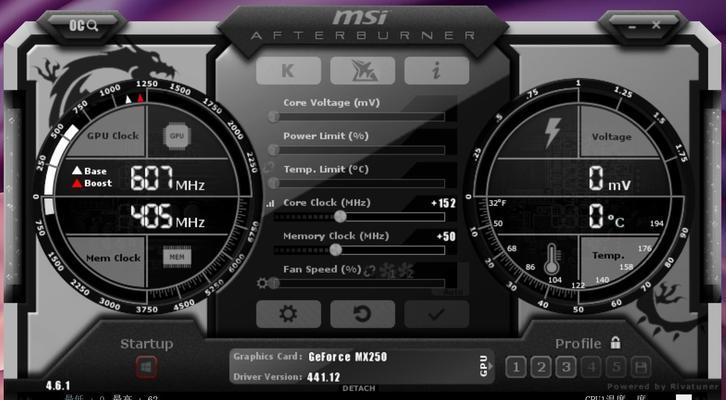Click the Startup label

pos(147,344)
